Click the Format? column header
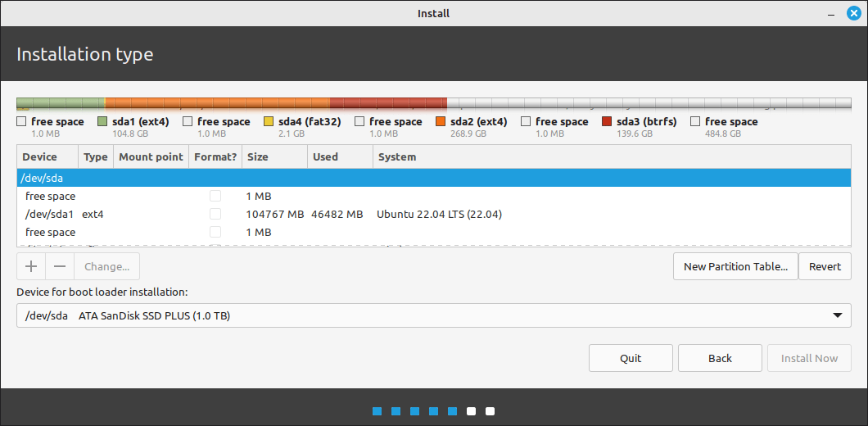This screenshot has width=868, height=426. 215,156
